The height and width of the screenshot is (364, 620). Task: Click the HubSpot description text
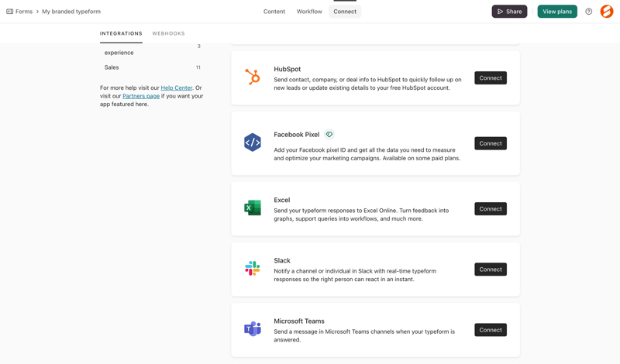point(367,84)
